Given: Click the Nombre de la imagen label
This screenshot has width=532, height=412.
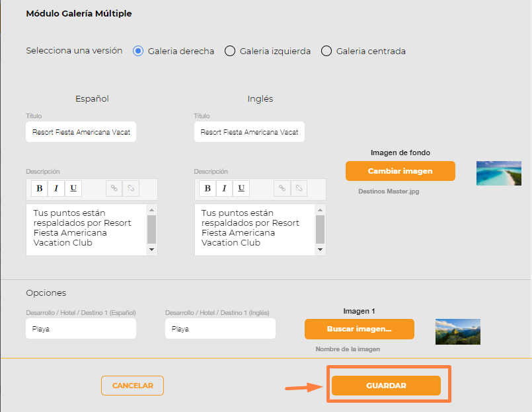Looking at the screenshot, I should [348, 349].
